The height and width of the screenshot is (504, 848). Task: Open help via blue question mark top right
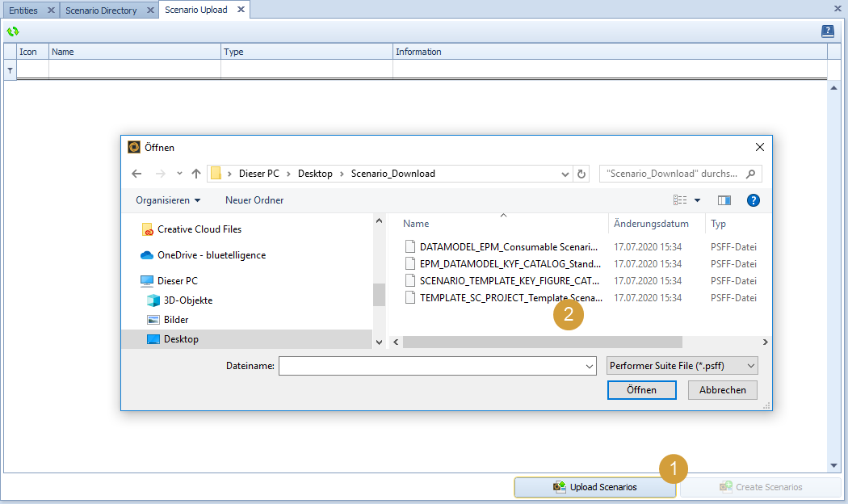(827, 31)
